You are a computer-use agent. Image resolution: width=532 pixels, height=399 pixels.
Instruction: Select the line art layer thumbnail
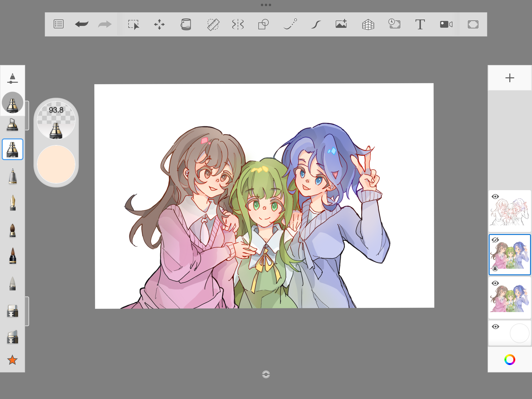point(510,211)
